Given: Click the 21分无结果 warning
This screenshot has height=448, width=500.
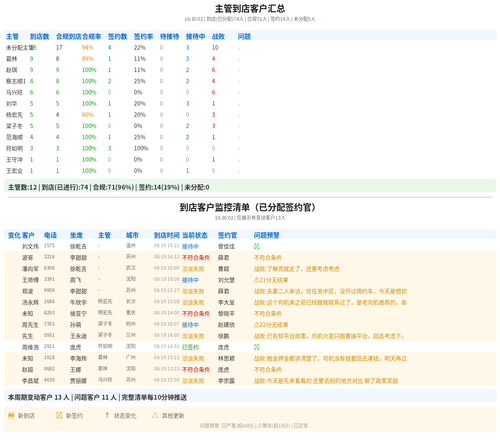Looking at the screenshot, I should [x=271, y=280].
